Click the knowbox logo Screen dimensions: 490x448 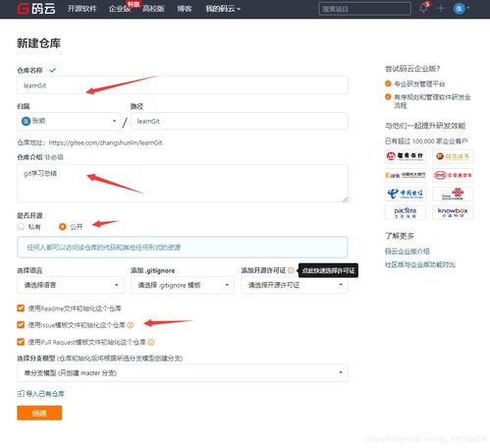(453, 212)
